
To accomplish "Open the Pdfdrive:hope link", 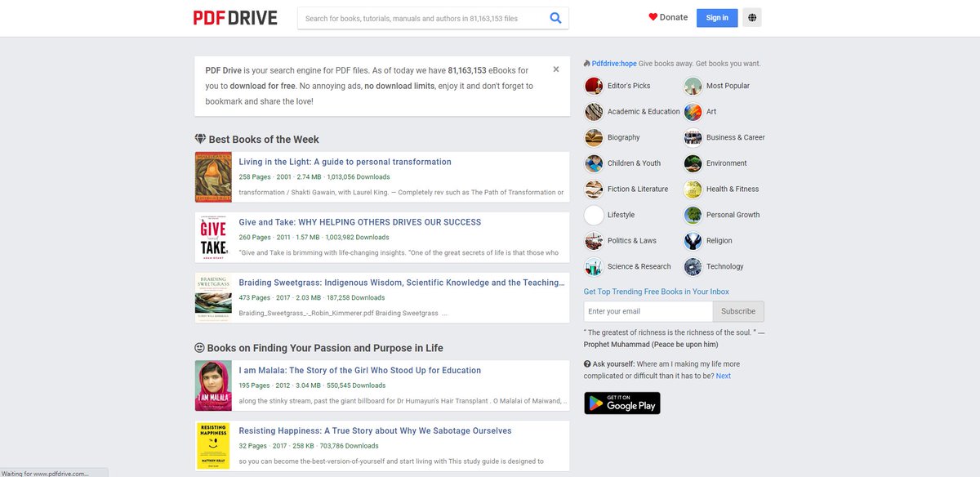I will [x=614, y=64].
